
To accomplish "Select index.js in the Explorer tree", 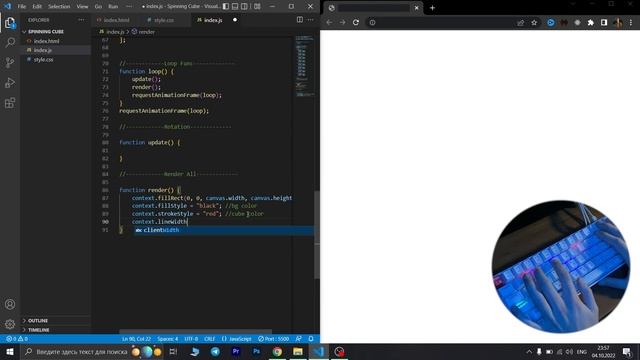I will click(42, 50).
